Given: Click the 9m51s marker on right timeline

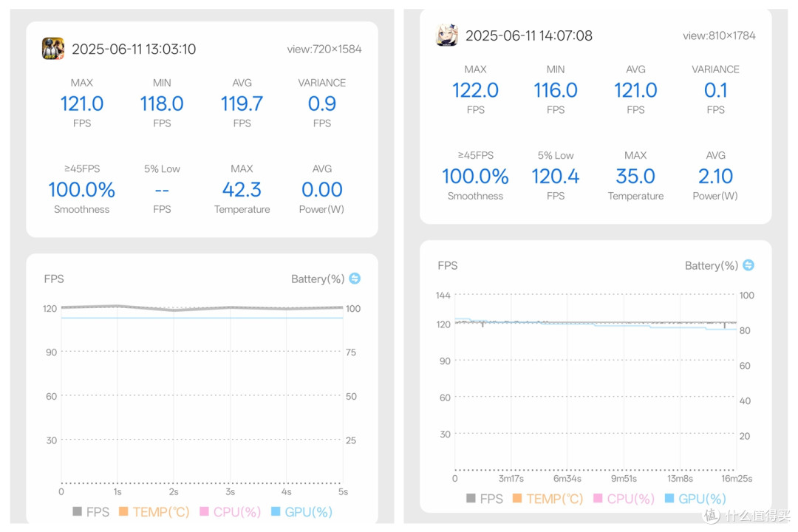Looking at the screenshot, I should click(x=624, y=479).
